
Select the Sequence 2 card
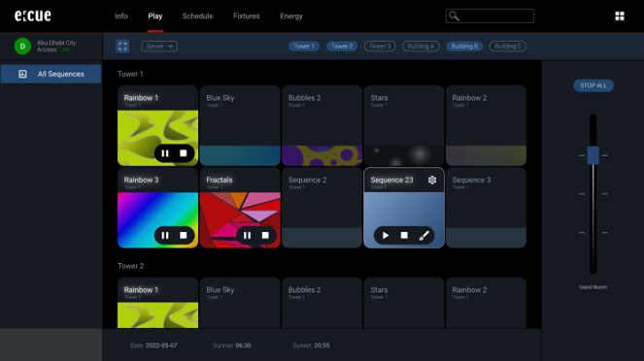point(322,208)
